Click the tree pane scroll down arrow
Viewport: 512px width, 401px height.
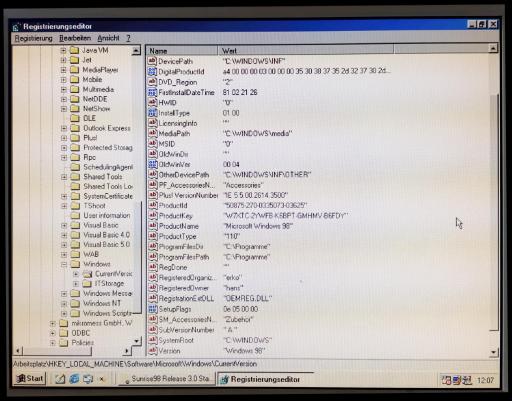coord(136,341)
